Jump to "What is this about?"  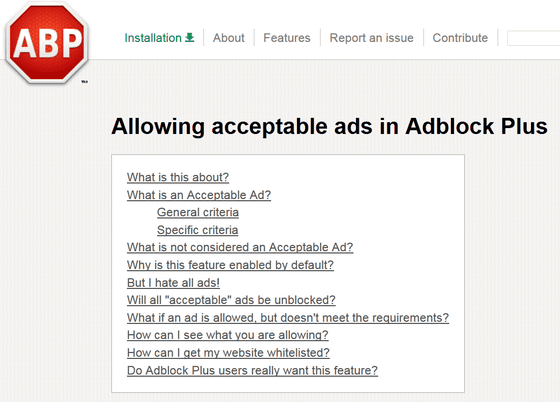(178, 177)
